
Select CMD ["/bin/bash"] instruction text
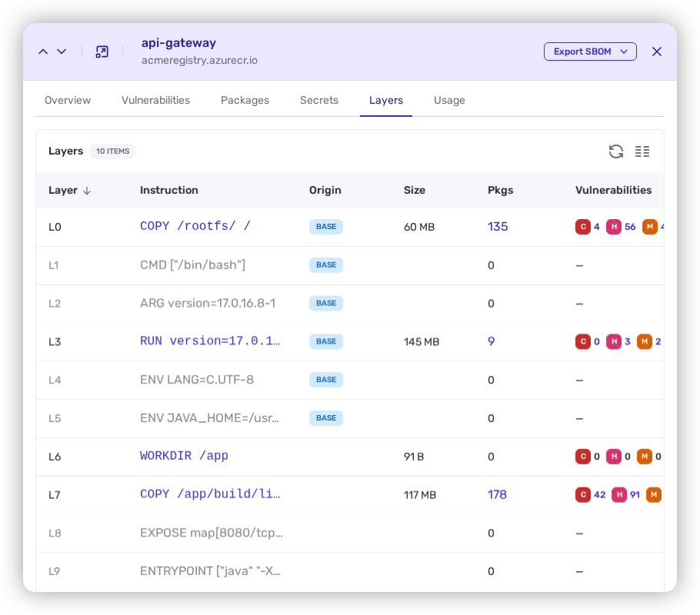click(192, 265)
